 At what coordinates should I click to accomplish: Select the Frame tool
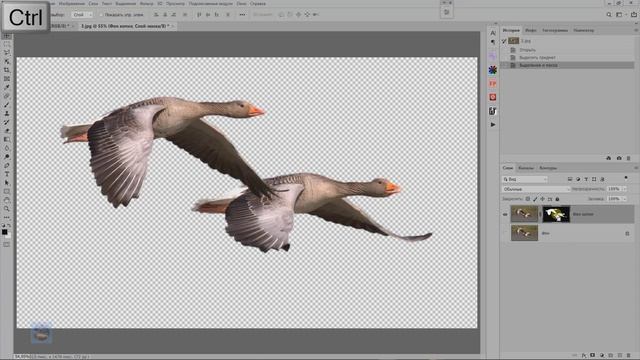click(7, 78)
